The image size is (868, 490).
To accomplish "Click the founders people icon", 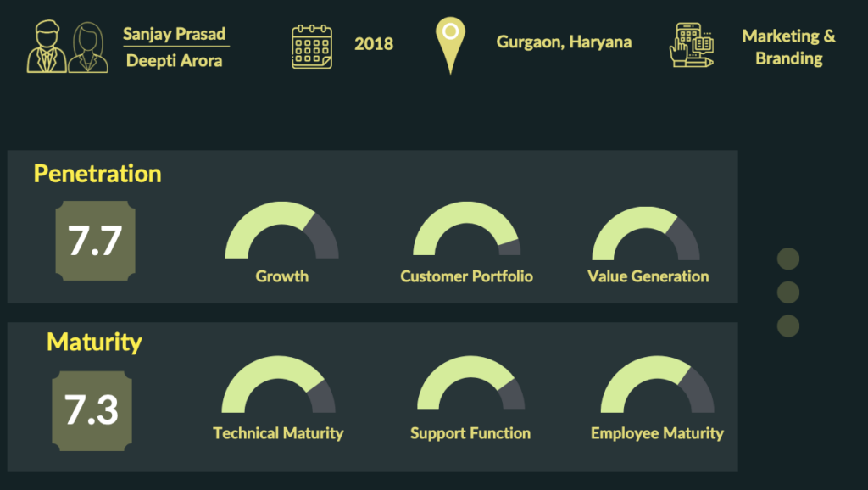I will (x=68, y=47).
